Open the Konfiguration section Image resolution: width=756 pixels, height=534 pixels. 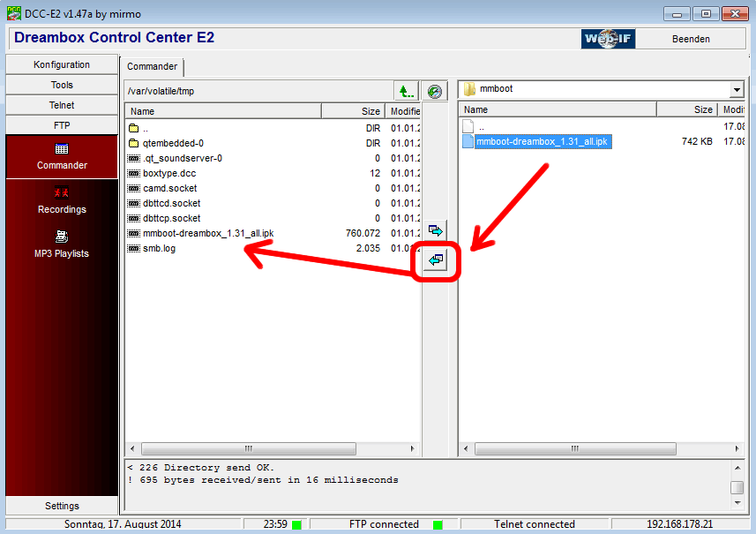(62, 64)
